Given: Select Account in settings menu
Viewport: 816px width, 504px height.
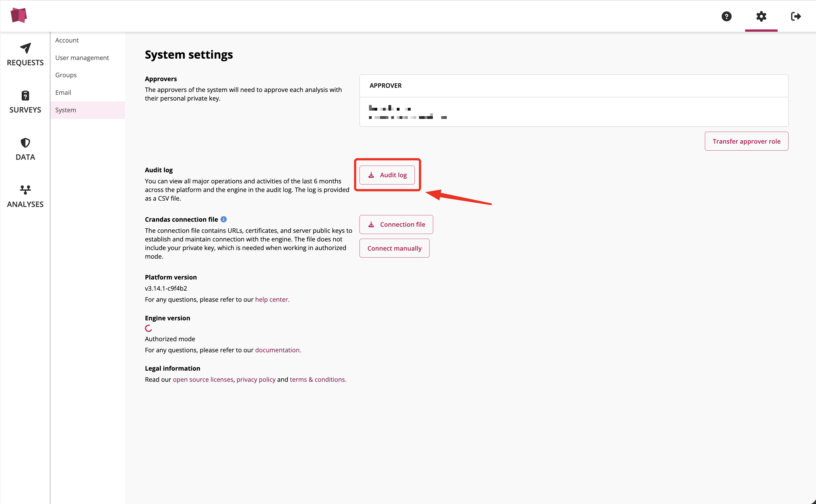Looking at the screenshot, I should (67, 40).
